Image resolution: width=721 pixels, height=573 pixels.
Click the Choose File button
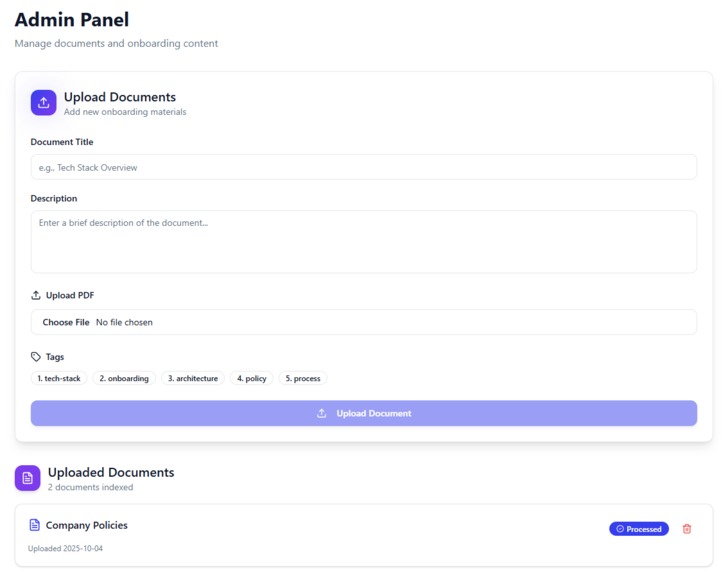click(x=66, y=322)
